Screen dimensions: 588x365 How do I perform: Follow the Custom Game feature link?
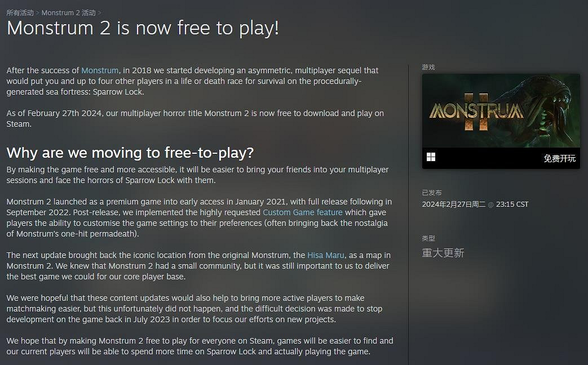tap(303, 212)
